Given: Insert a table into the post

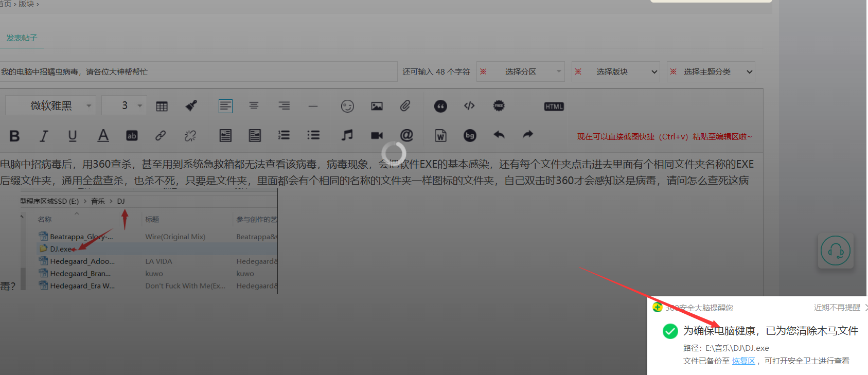Looking at the screenshot, I should [162, 106].
